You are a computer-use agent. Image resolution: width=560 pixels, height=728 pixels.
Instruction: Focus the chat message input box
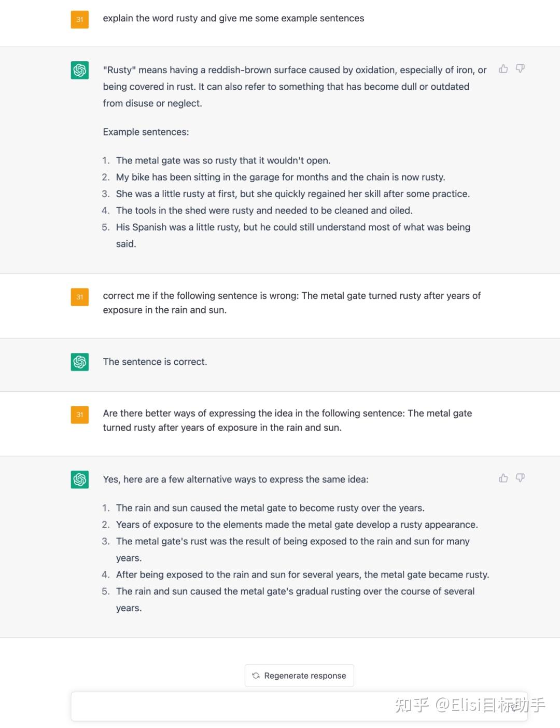[x=299, y=706]
